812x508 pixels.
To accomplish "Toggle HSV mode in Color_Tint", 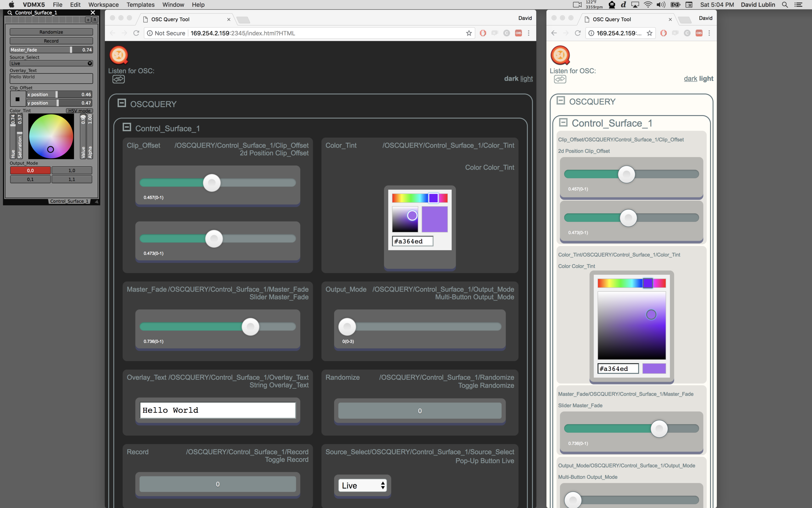I will pos(79,111).
